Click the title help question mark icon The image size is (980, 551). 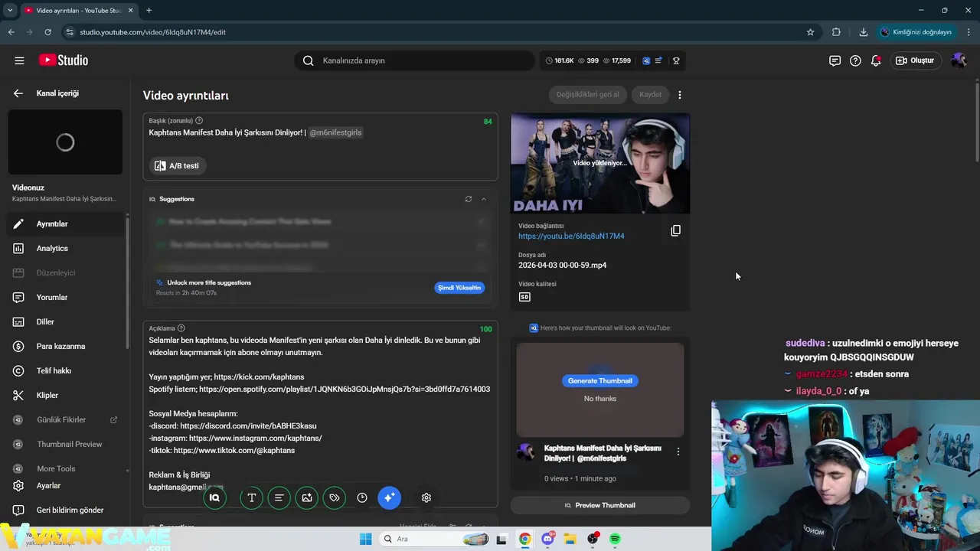click(x=199, y=121)
